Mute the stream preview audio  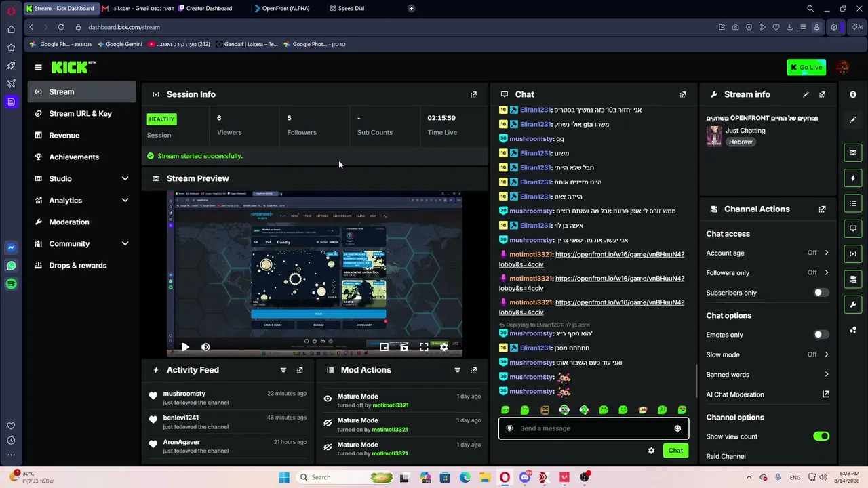(205, 347)
